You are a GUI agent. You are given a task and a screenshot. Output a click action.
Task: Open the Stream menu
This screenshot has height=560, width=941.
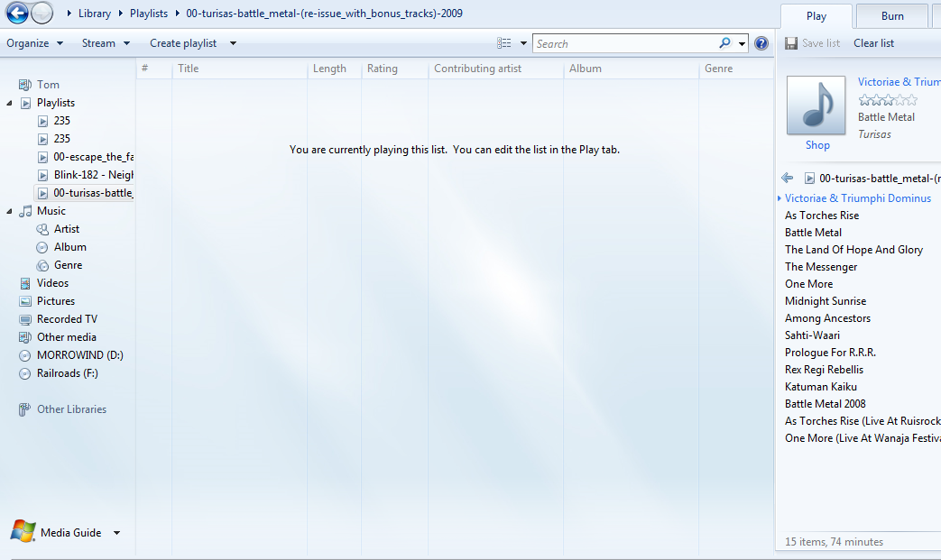pos(106,43)
